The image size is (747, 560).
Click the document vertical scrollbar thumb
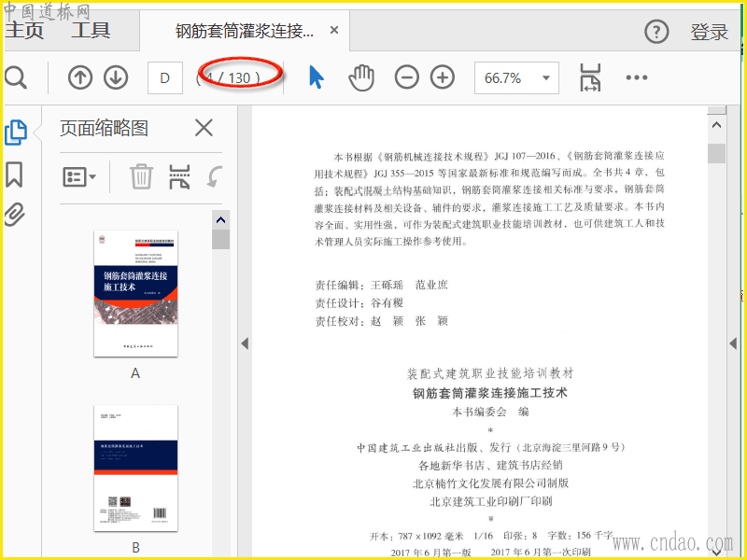(x=716, y=154)
